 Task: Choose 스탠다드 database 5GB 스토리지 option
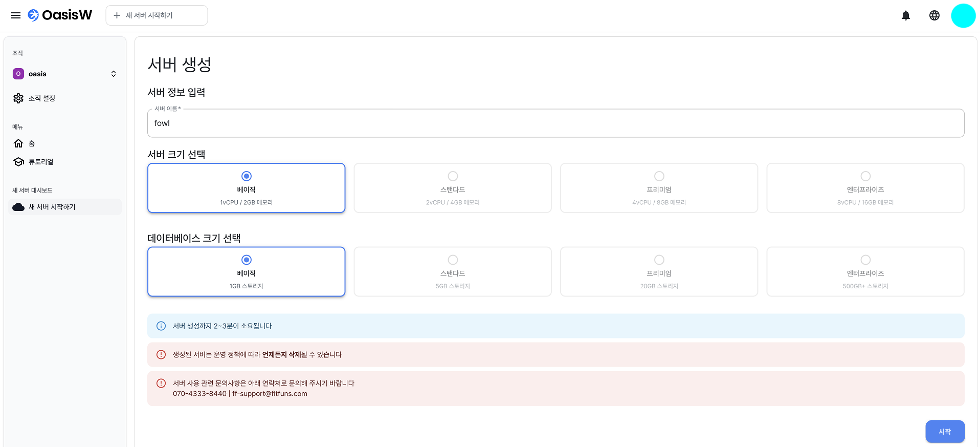click(x=452, y=272)
